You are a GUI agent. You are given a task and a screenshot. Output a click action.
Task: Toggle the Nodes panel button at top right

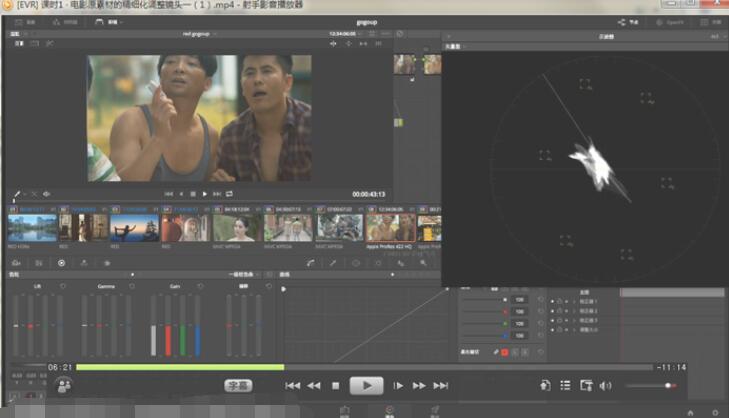coord(628,22)
